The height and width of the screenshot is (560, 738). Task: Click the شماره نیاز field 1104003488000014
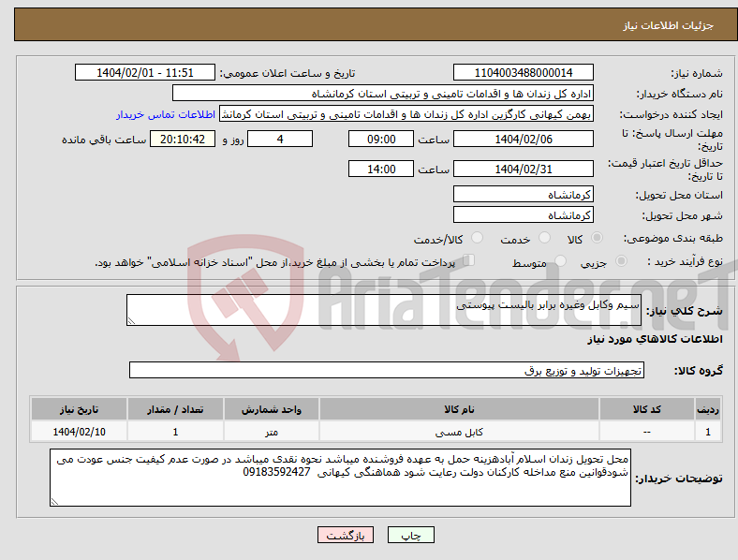pos(523,72)
